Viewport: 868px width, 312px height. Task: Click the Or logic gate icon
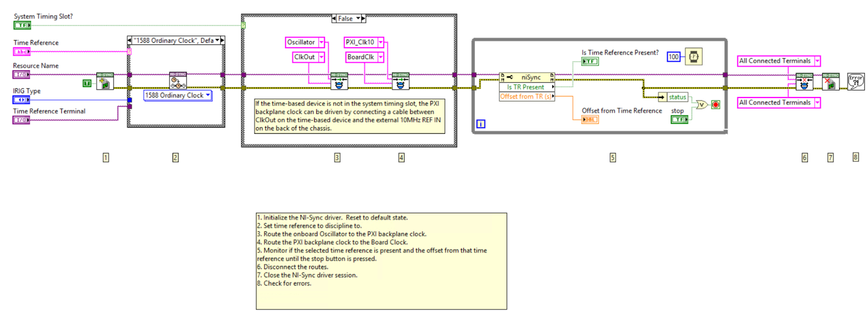coord(701,105)
